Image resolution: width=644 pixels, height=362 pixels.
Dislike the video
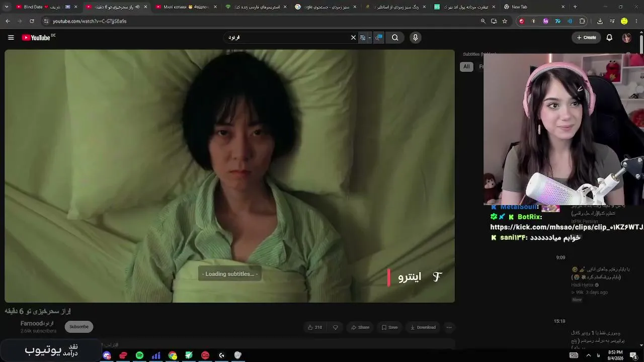[x=336, y=327]
